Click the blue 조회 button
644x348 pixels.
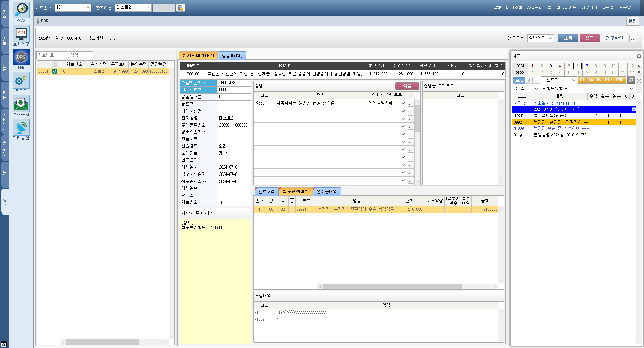click(568, 38)
